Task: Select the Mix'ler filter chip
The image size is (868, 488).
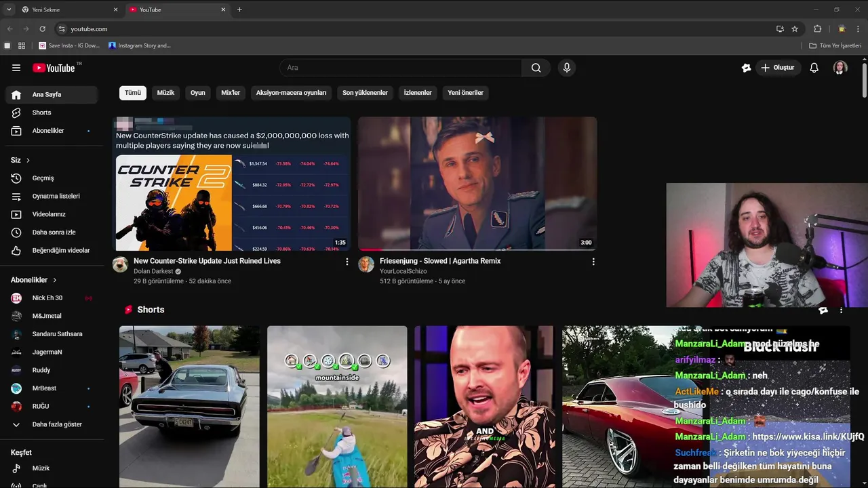Action: click(x=231, y=93)
